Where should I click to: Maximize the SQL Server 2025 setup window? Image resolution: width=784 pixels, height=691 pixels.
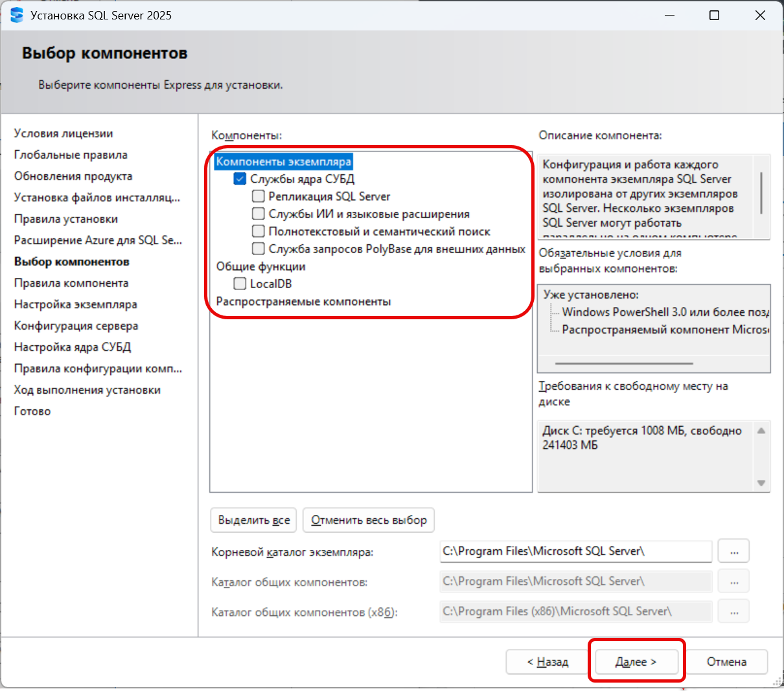714,15
